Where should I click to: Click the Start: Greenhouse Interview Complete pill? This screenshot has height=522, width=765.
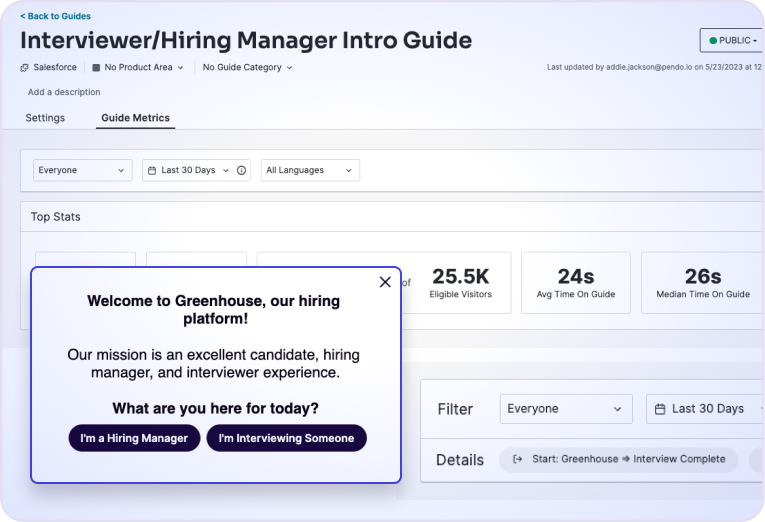click(x=619, y=460)
